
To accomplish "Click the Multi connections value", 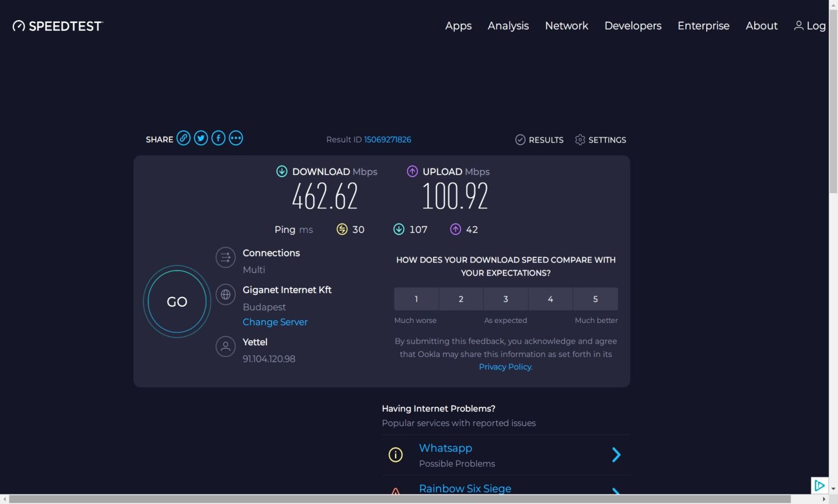I will tap(254, 269).
